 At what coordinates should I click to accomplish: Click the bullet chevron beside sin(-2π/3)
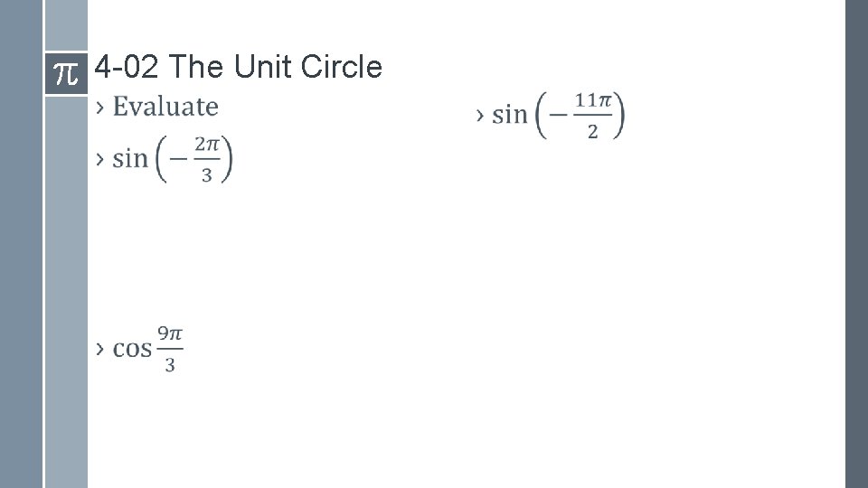click(x=100, y=159)
